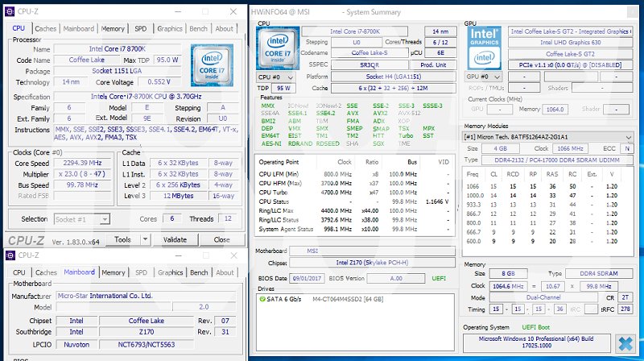Click the Memory Size 8 GB value
The image size is (644, 361).
(509, 273)
